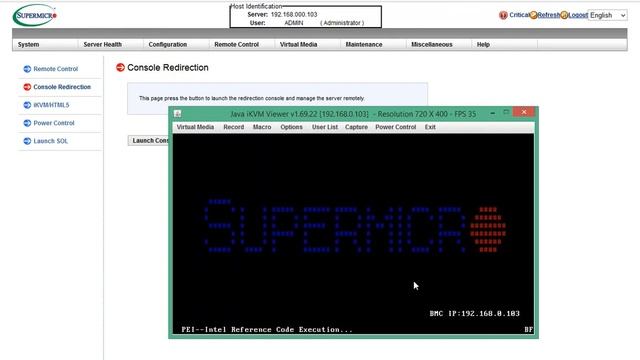Open the Configuration menu
Screen dimensions: 640x360
point(168,44)
